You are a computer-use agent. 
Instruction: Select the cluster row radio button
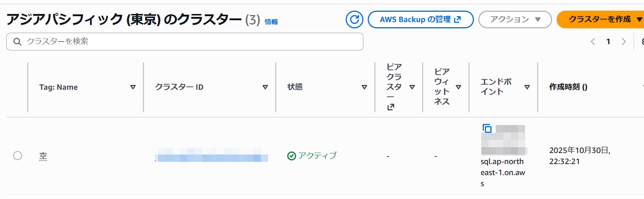pyautogui.click(x=18, y=156)
